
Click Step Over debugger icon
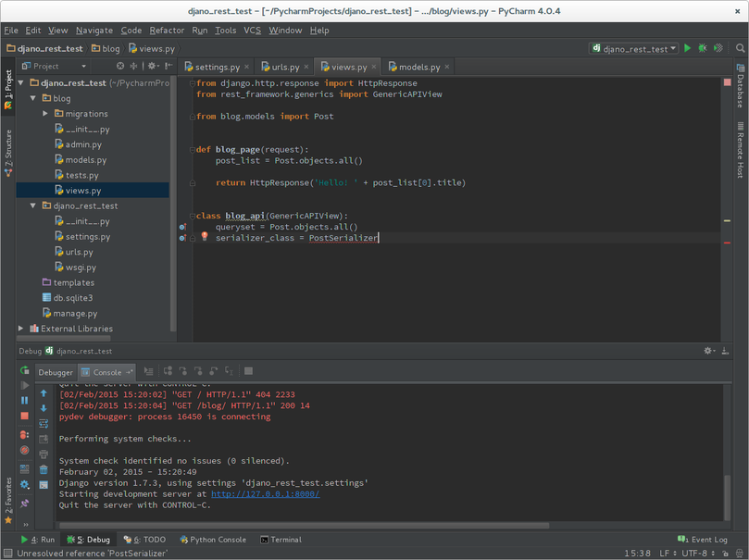pos(168,371)
